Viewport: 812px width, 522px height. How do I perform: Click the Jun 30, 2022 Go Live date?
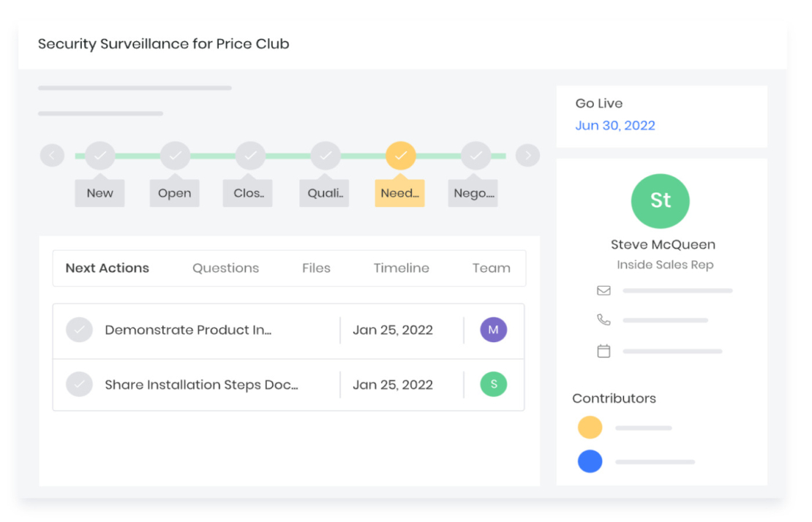(615, 125)
